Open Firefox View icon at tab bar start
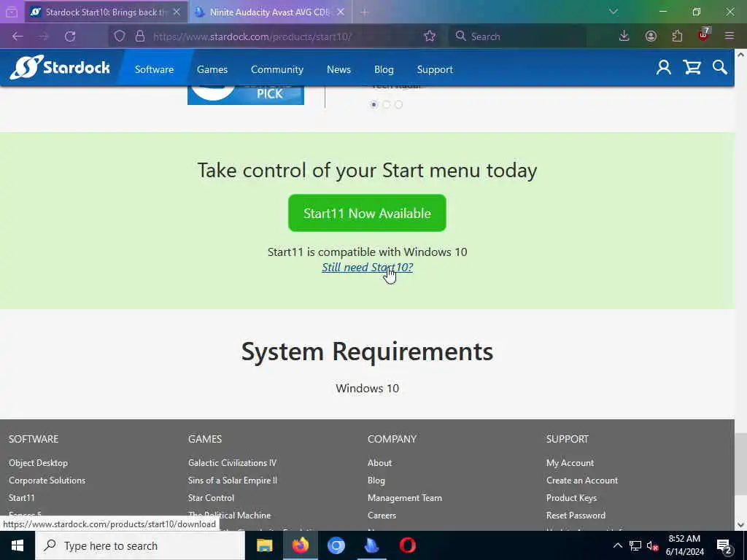Screen dimensions: 747x560 tap(12, 12)
